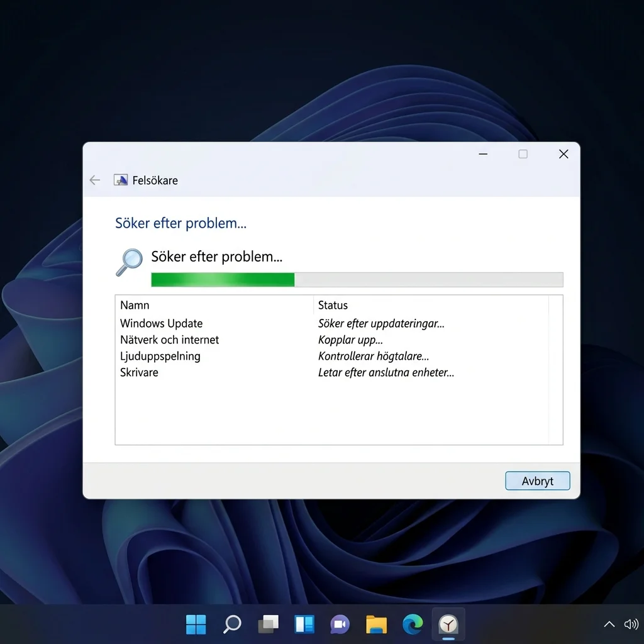This screenshot has height=644, width=644.
Task: Click the active troubleshooter clock icon in taskbar
Action: coord(448,625)
